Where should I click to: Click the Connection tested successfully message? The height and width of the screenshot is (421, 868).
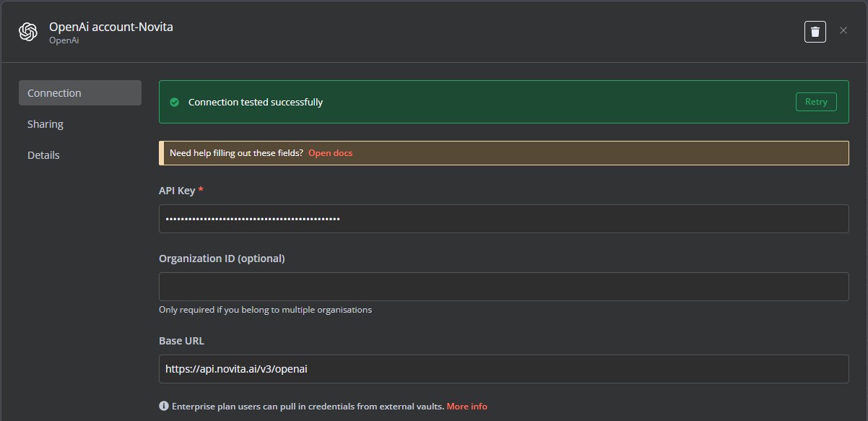tap(256, 103)
